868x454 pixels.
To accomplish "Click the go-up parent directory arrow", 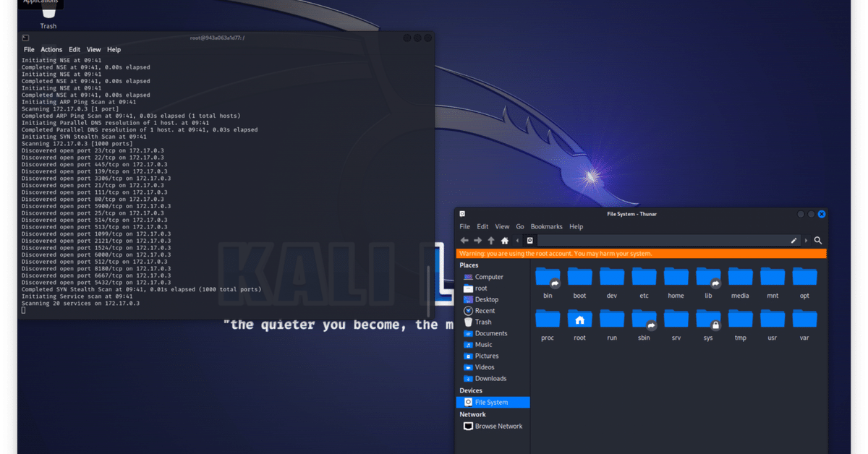I will click(490, 240).
